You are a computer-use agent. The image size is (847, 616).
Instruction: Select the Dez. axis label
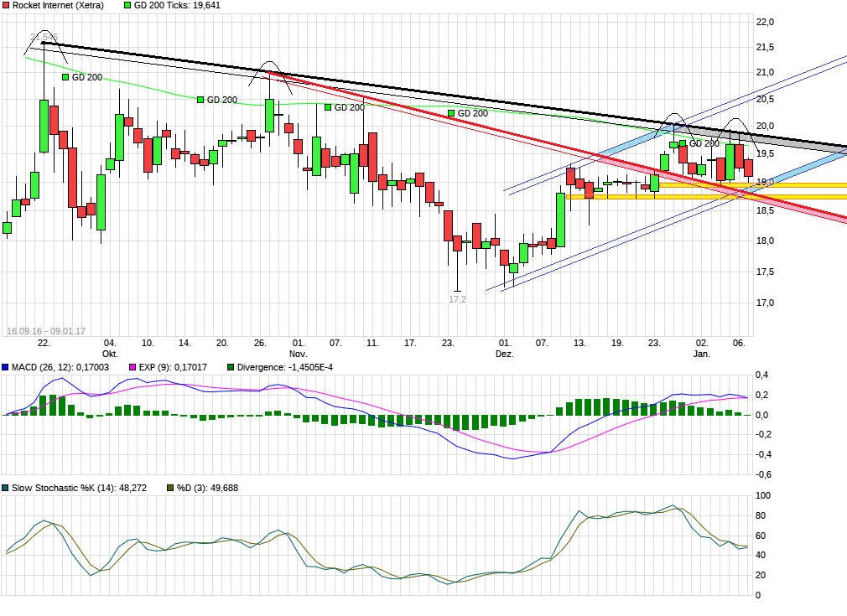[503, 353]
